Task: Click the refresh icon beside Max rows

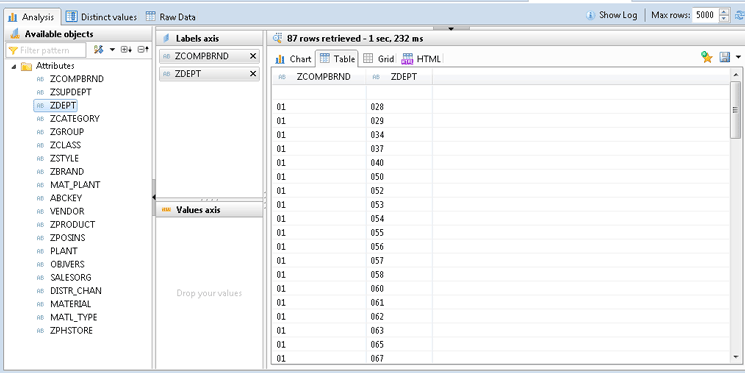Action: (x=739, y=15)
